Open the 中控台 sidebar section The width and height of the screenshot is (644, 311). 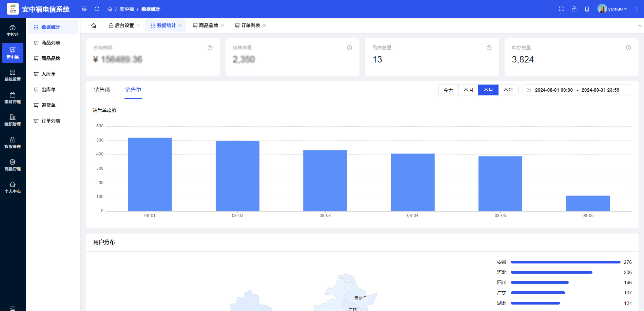tap(13, 31)
